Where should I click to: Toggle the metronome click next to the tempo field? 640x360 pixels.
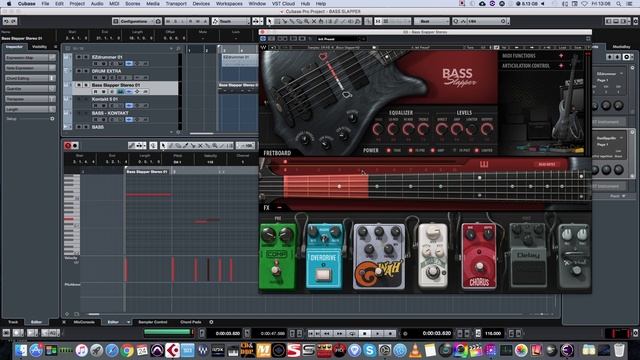coord(478,333)
